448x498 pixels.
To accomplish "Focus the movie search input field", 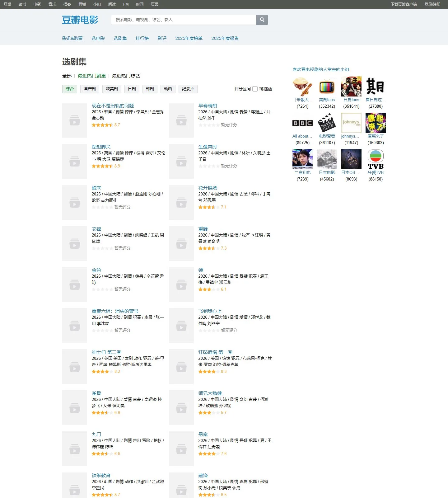I will [x=184, y=20].
